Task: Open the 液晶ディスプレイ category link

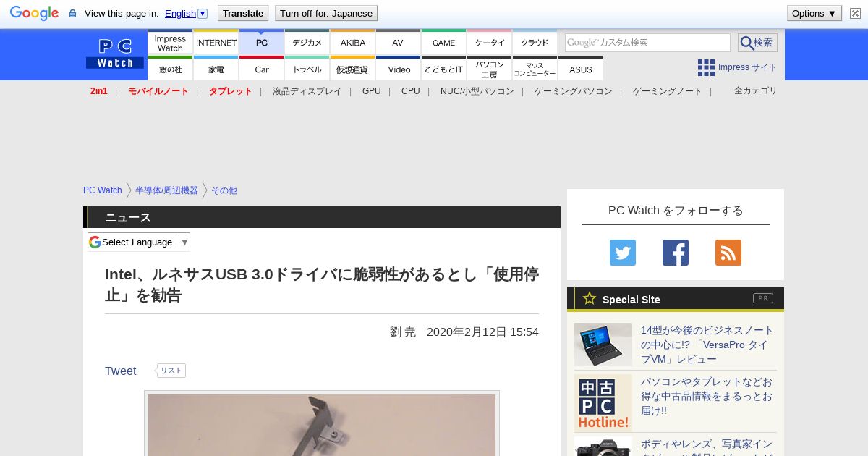Action: 307,91
